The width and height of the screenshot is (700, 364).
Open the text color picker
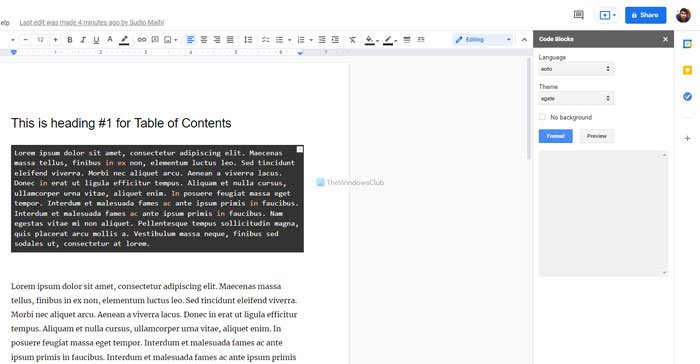[x=110, y=40]
